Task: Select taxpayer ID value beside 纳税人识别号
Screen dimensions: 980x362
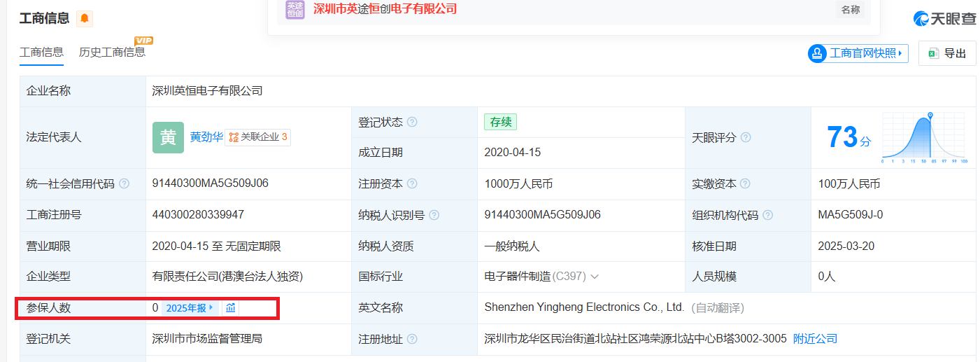Action: [x=542, y=215]
